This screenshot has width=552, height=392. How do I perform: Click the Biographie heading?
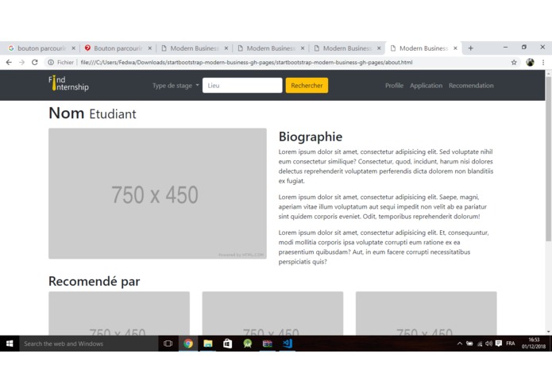[310, 136]
